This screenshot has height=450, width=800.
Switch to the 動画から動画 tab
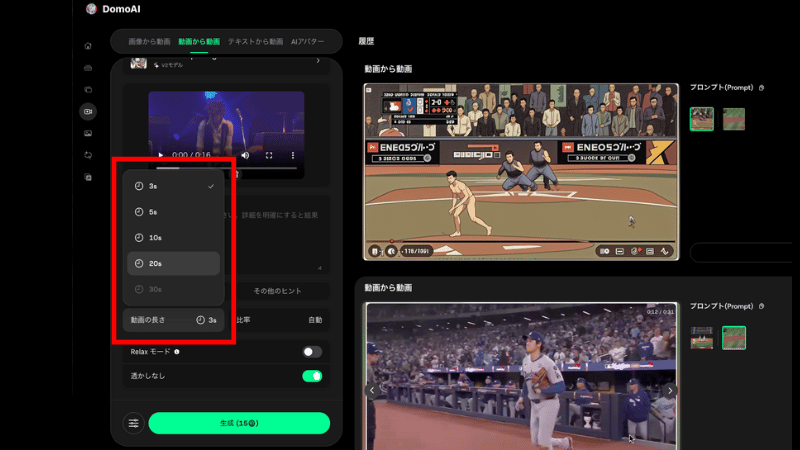pos(199,41)
